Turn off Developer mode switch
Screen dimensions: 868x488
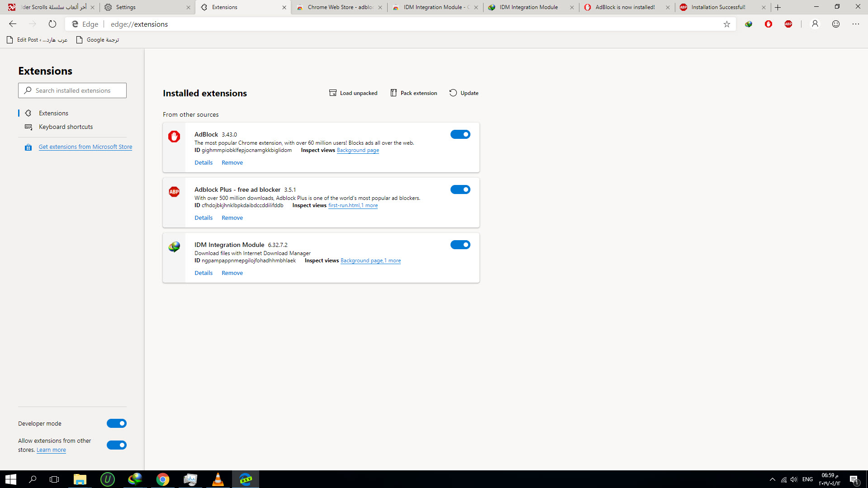click(x=116, y=423)
